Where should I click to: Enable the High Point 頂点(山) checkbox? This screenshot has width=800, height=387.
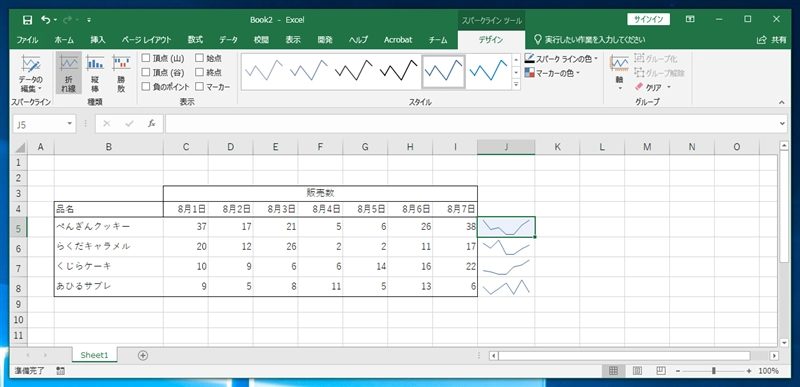(146, 59)
